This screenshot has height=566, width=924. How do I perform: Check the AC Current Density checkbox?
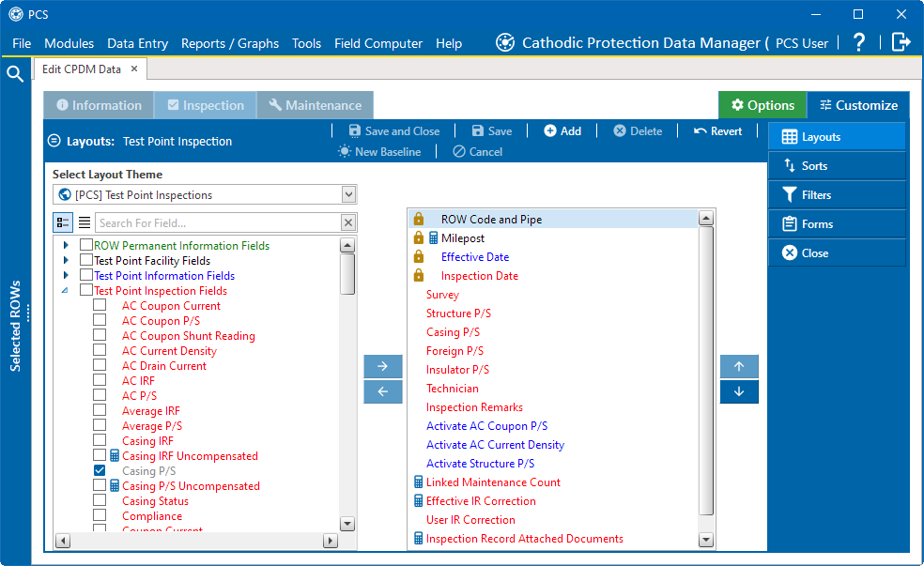[x=100, y=350]
